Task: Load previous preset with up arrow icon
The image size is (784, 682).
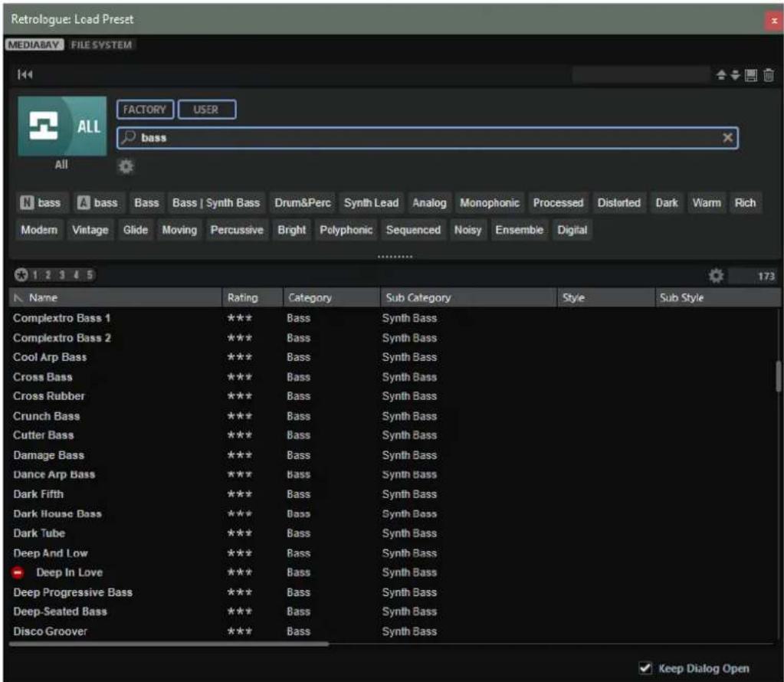Action: tap(720, 75)
